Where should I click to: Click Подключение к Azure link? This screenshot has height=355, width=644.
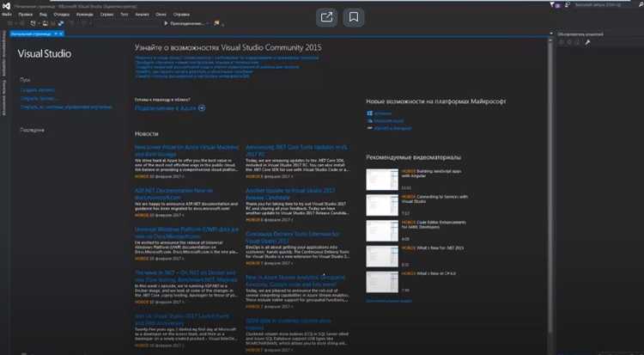tap(166, 108)
